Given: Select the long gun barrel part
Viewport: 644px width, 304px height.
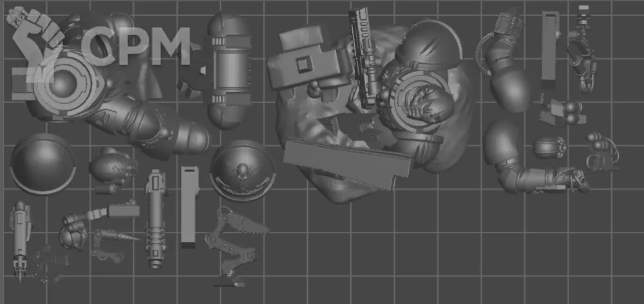Looking at the screenshot, I should (155, 219).
